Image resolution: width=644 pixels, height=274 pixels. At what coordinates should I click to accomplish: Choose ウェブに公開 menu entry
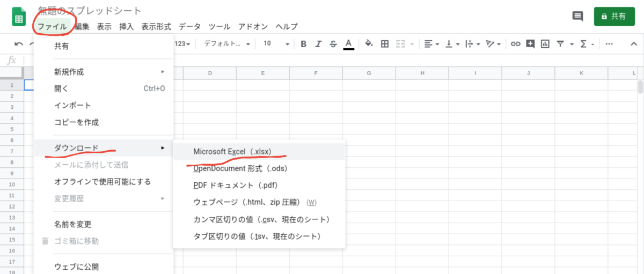(104, 266)
